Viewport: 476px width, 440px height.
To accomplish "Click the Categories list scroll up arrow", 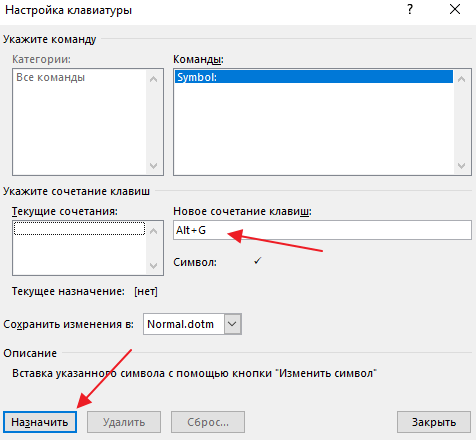I will pos(153,79).
